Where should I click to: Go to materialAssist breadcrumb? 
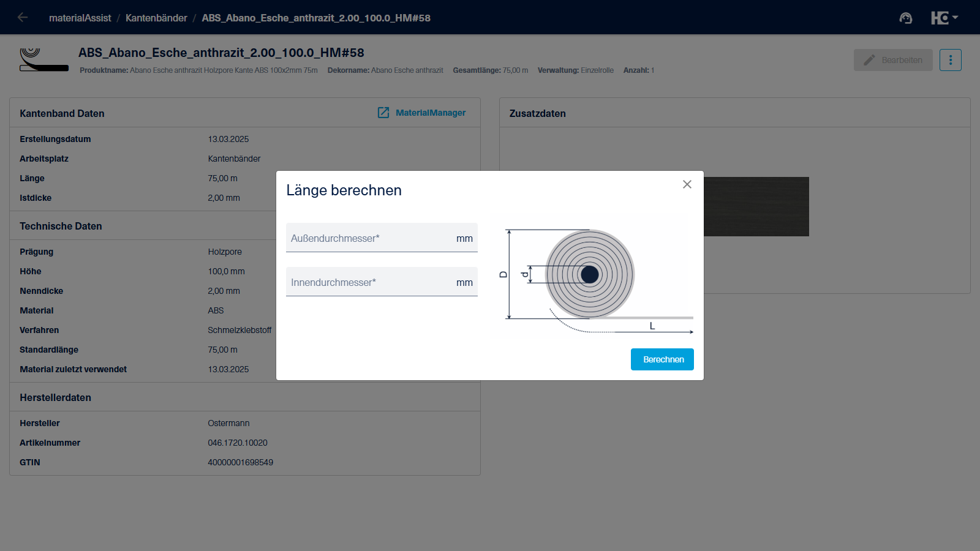[x=80, y=18]
